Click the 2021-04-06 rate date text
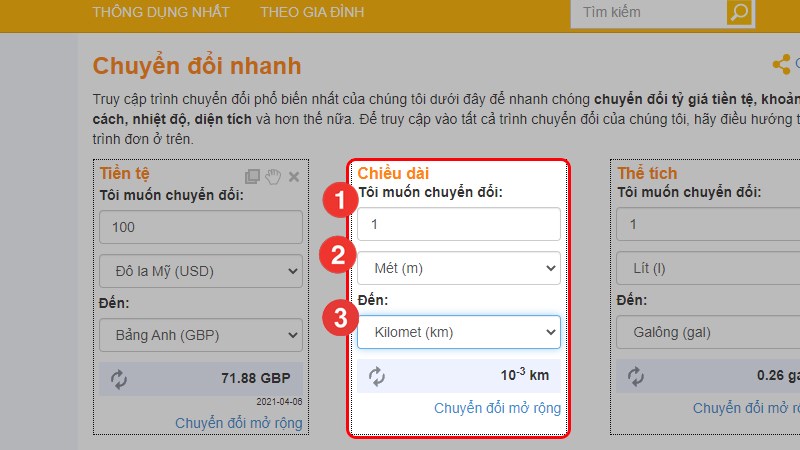Viewport: 800px width, 450px height. [x=279, y=402]
